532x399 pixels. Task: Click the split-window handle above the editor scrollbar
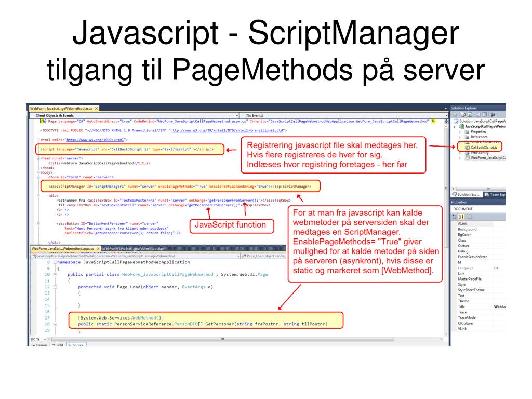(446, 121)
